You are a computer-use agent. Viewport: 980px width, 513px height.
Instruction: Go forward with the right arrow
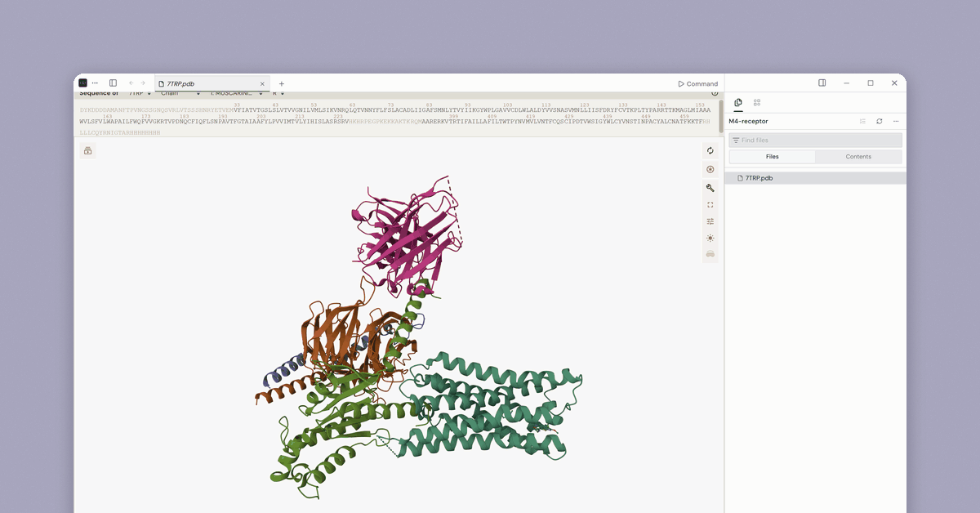[142, 83]
